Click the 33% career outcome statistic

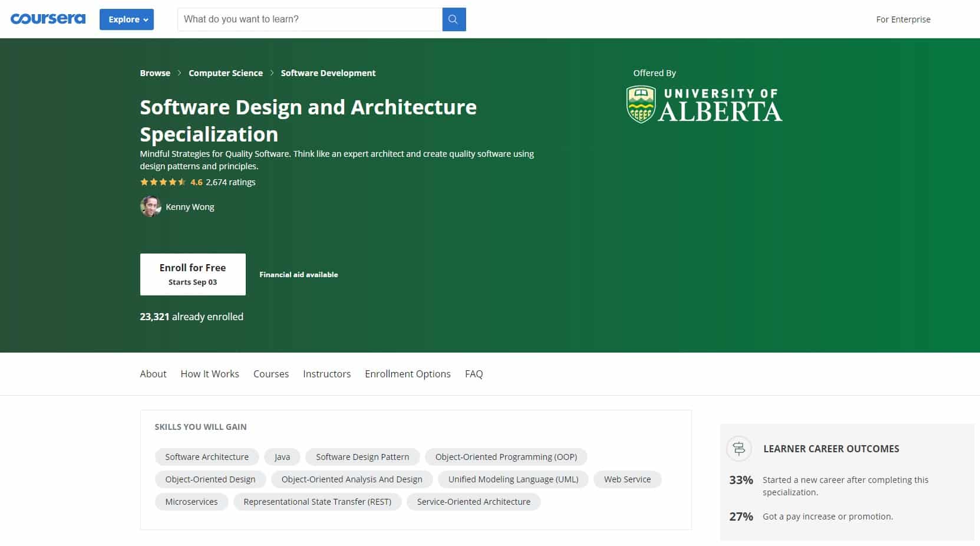(741, 480)
